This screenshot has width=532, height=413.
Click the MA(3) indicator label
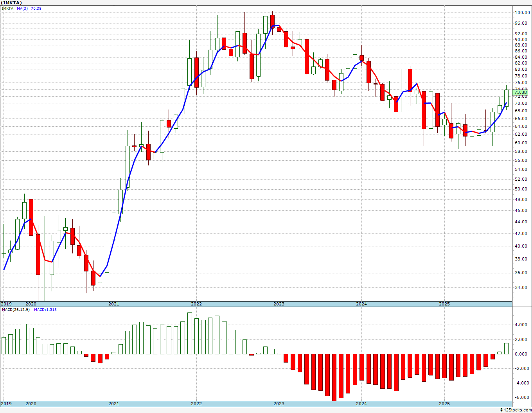[x=22, y=8]
